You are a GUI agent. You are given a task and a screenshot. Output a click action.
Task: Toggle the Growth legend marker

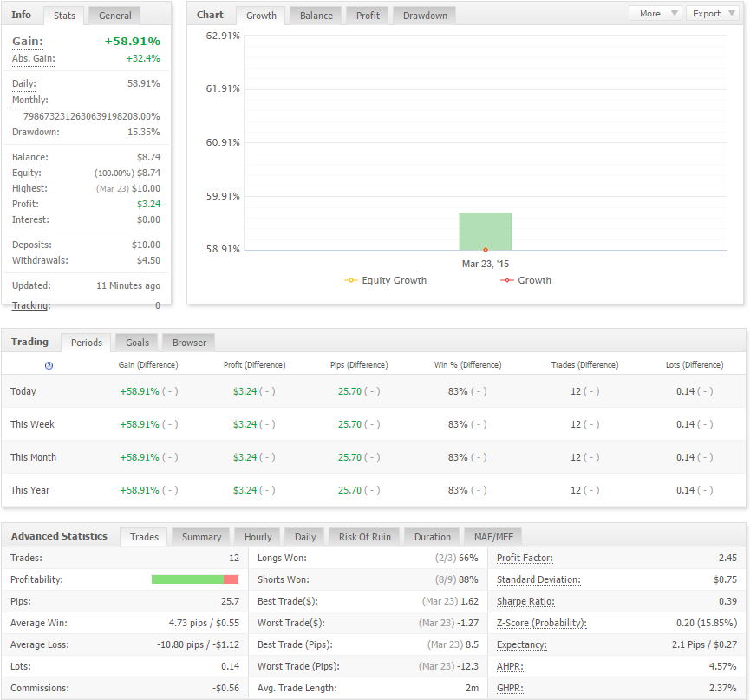pyautogui.click(x=507, y=280)
